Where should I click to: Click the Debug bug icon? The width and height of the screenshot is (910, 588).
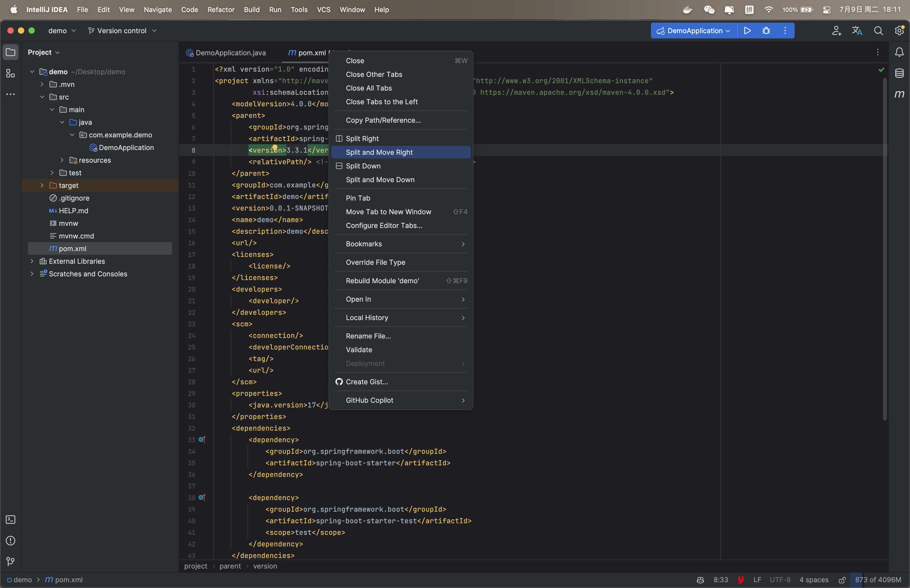[x=766, y=31]
